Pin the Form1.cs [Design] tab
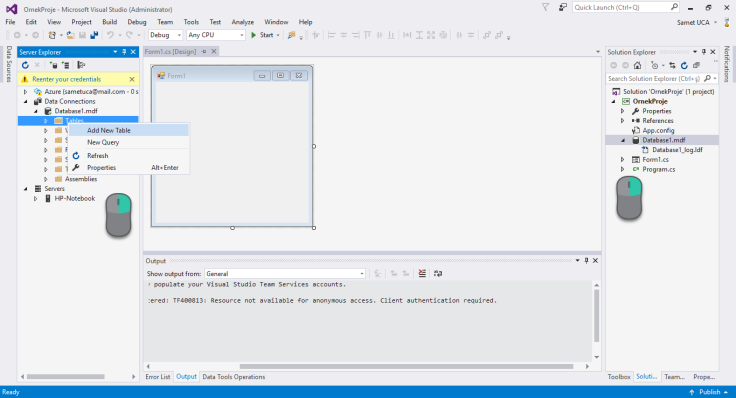This screenshot has height=398, width=736. (204, 52)
